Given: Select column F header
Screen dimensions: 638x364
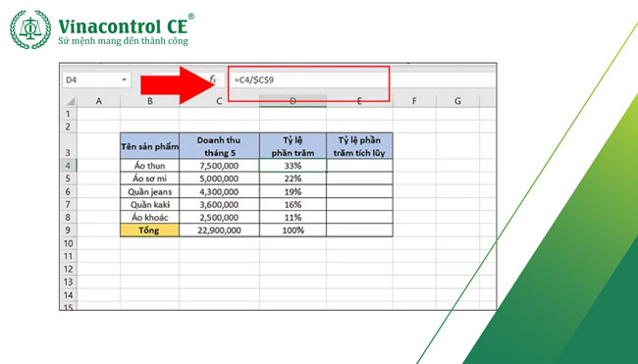Looking at the screenshot, I should click(414, 101).
